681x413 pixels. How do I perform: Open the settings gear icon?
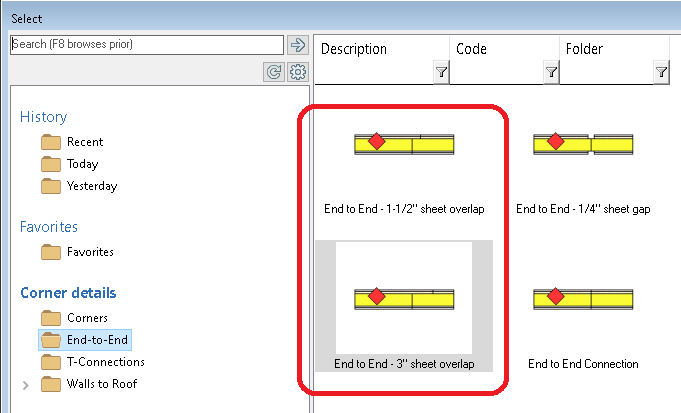pos(297,72)
